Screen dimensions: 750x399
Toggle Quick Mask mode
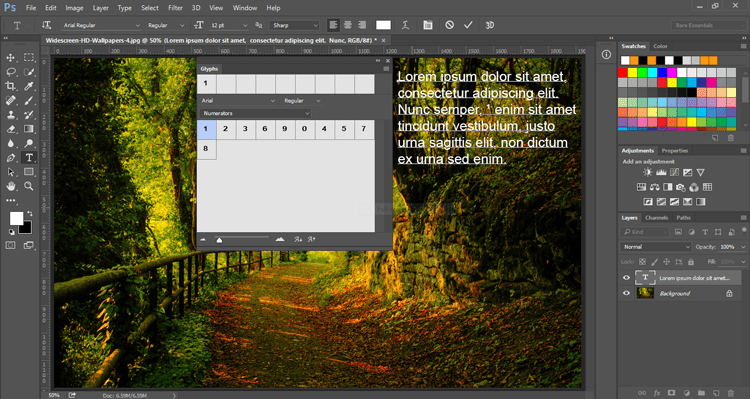tap(11, 245)
